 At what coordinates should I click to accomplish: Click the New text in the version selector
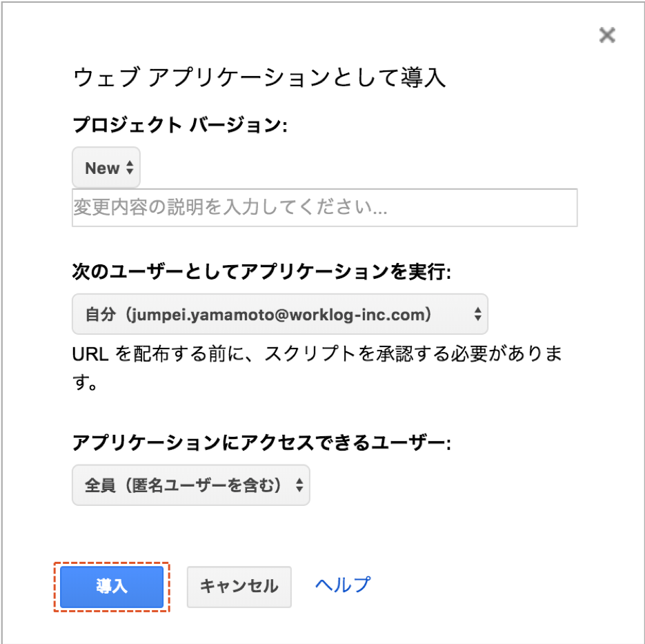click(102, 168)
